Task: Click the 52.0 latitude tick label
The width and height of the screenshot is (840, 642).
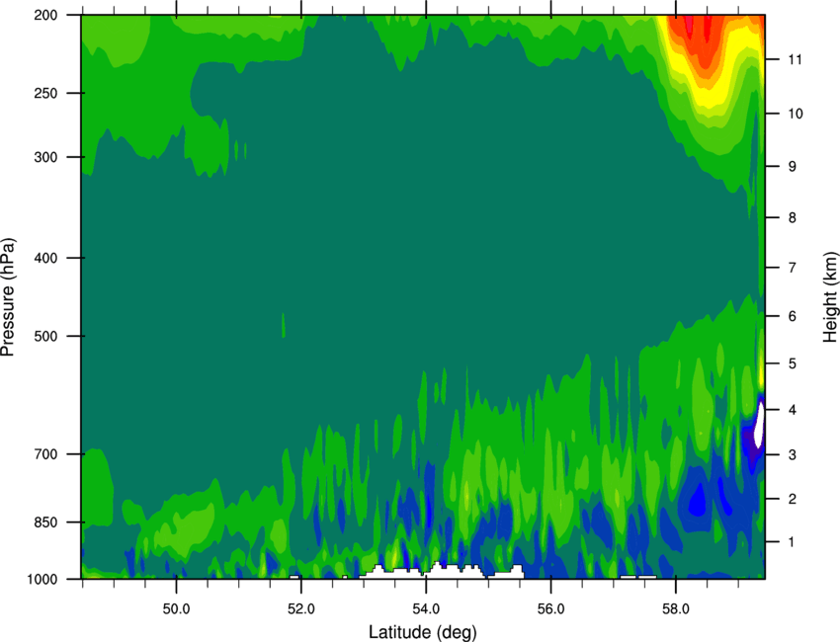Action: [301, 609]
